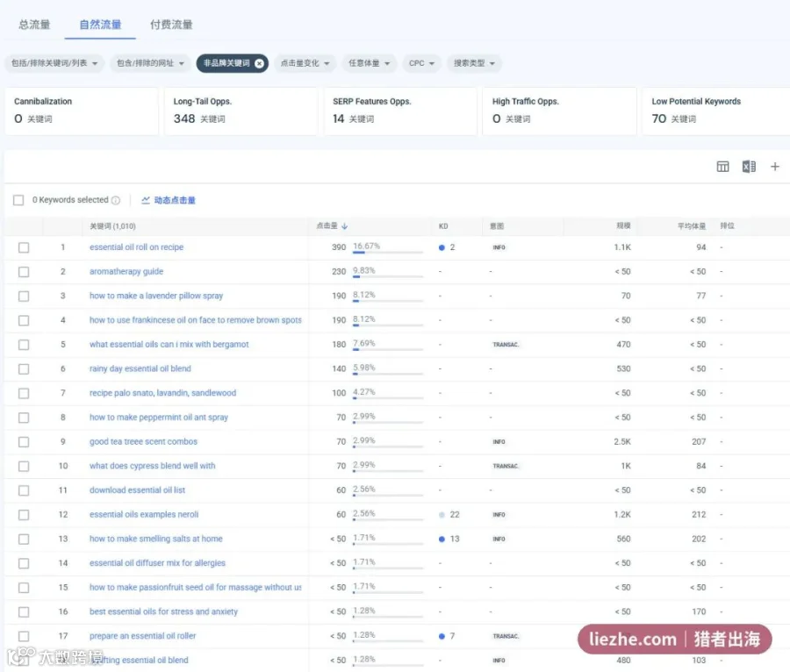Expand the 点击量变化 filter dropdown
Screen dimensions: 790x672
pos(305,63)
